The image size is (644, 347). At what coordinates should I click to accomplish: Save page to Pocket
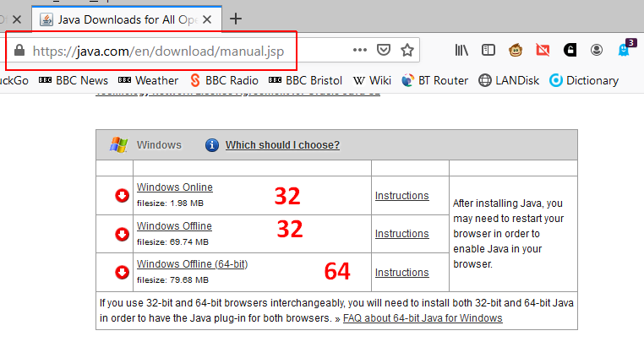(384, 50)
